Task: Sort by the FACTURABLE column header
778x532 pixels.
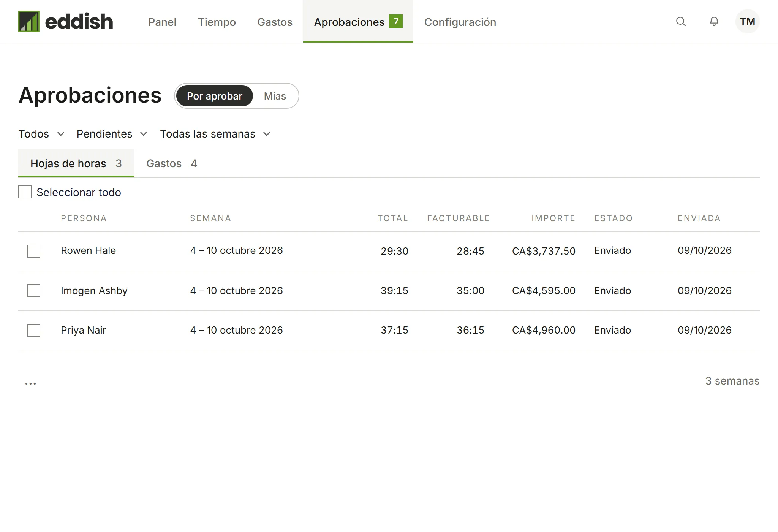Action: coord(459,218)
